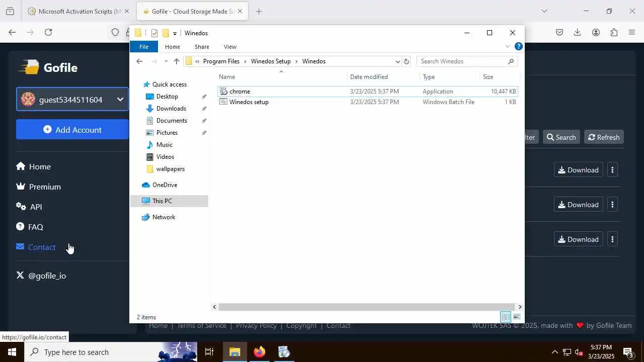Open recent locations dropdown arrow in Explorer

pos(166,61)
